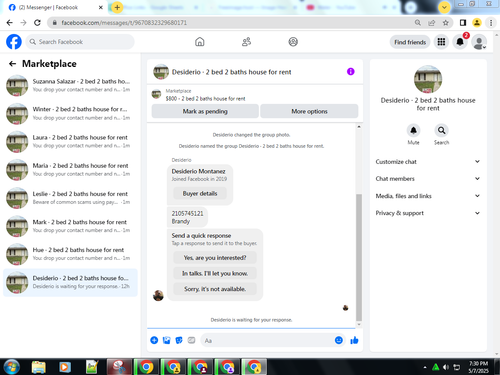Share this page icon in address bar
The image size is (500, 375).
tap(432, 23)
